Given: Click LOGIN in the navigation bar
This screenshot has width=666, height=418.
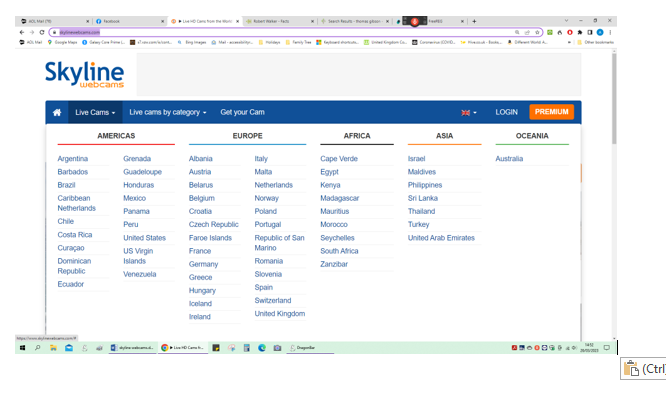Looking at the screenshot, I should pyautogui.click(x=506, y=112).
